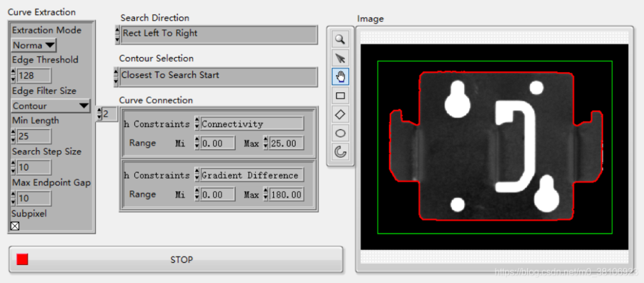644x283 pixels.
Task: Click the Gradient Difference Max stepper arrows
Action: pyautogui.click(x=265, y=194)
